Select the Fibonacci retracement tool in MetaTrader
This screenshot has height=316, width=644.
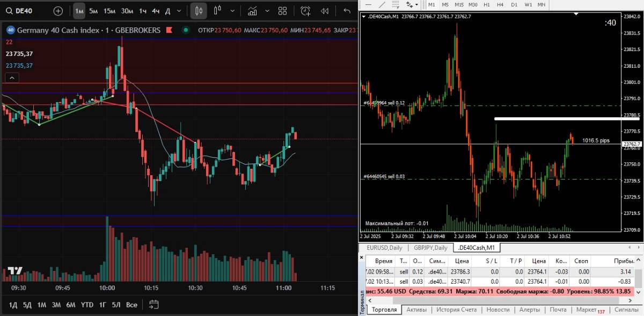click(396, 4)
